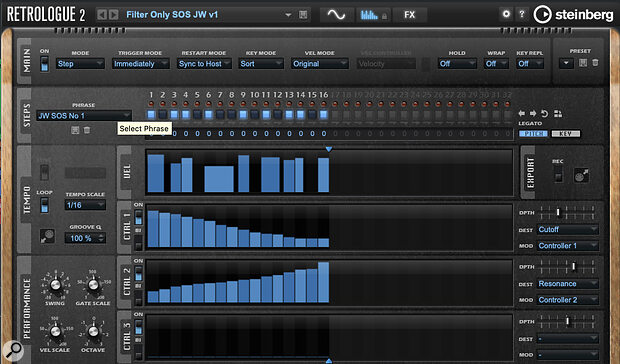Viewport: 620px width, 364px height.
Task: Load the previous preset with left arrow
Action: pyautogui.click(x=102, y=15)
